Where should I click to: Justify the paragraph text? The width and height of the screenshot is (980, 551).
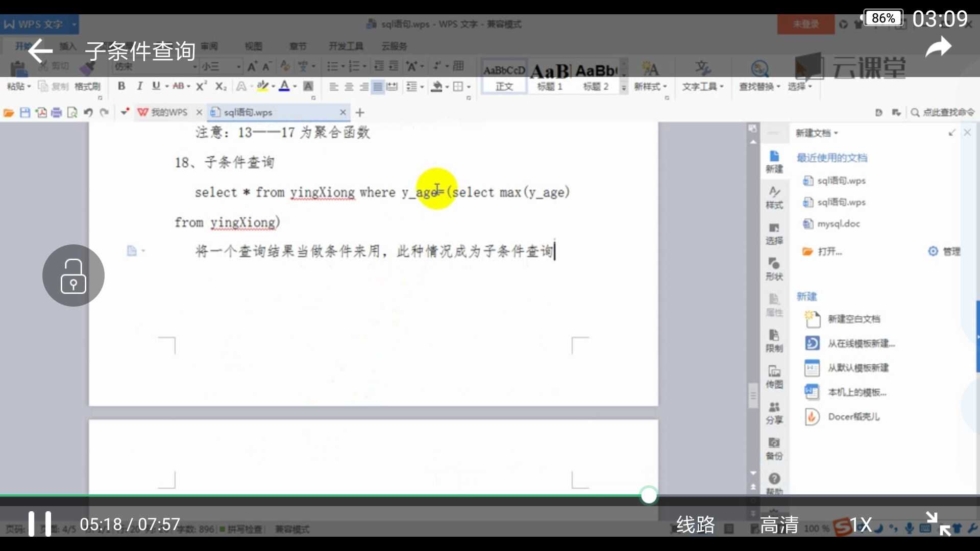pyautogui.click(x=378, y=86)
